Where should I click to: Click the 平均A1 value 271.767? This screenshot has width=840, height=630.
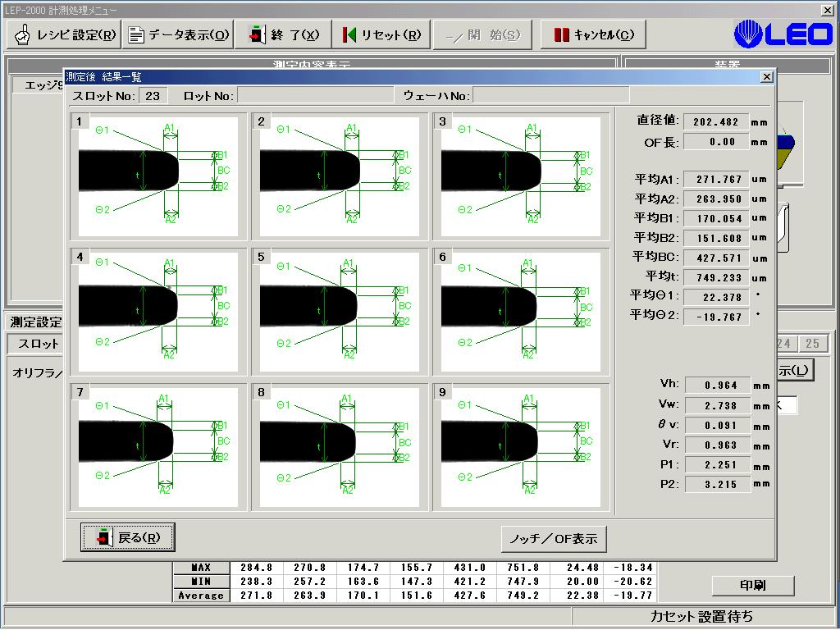pyautogui.click(x=715, y=180)
